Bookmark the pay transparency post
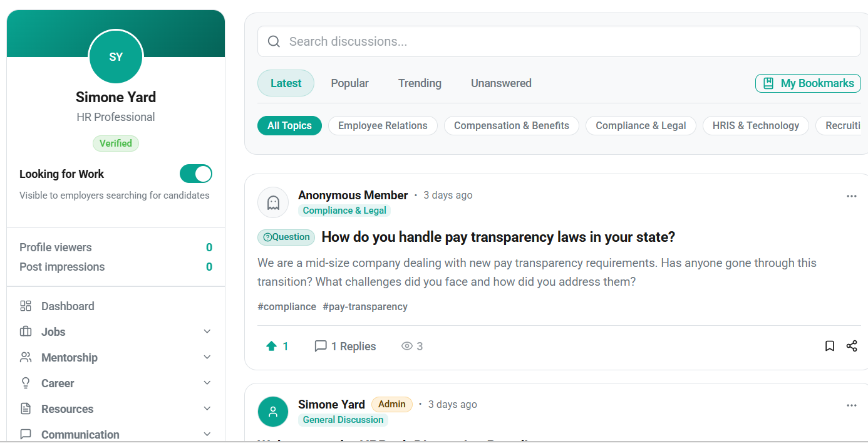 coord(830,346)
